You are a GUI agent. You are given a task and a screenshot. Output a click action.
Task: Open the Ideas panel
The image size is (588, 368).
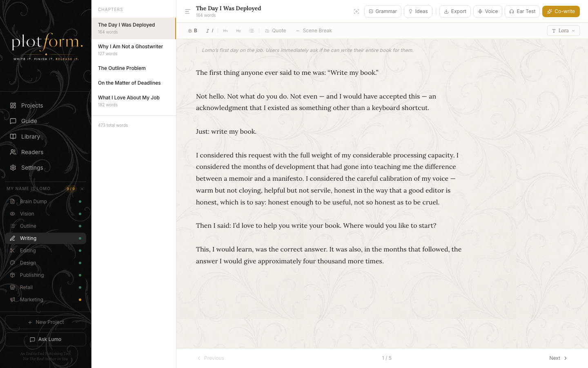click(418, 11)
